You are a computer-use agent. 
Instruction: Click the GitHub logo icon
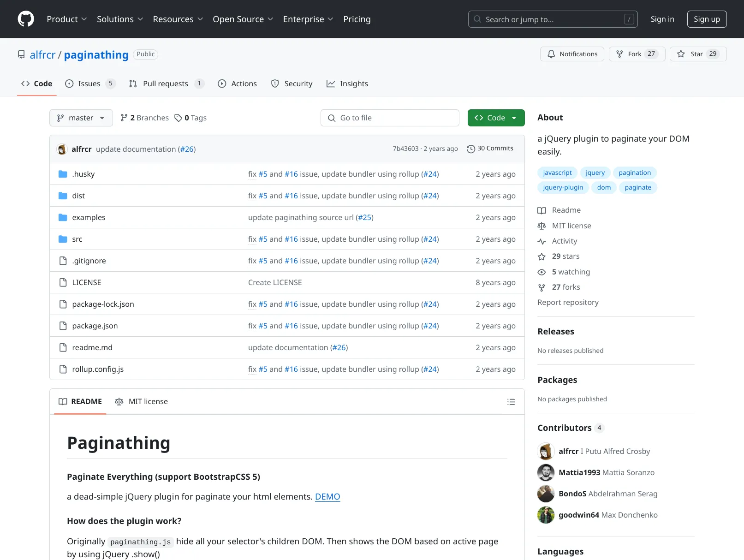pos(26,19)
